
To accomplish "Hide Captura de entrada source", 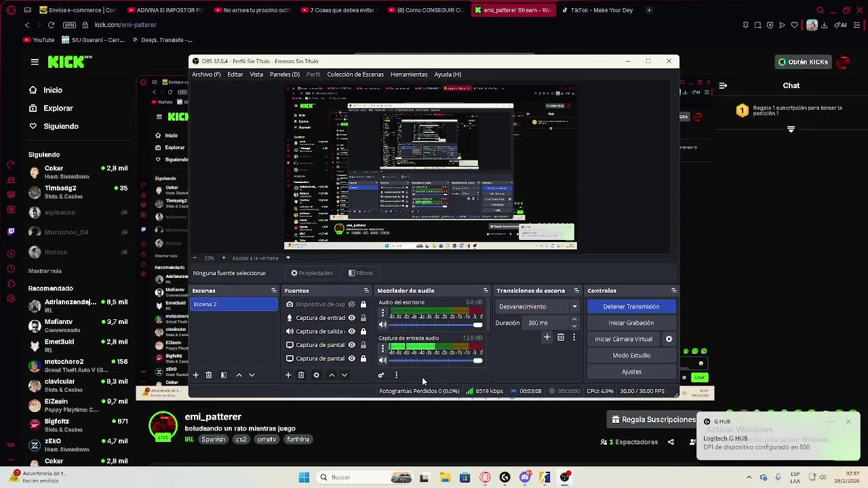I will click(x=351, y=318).
